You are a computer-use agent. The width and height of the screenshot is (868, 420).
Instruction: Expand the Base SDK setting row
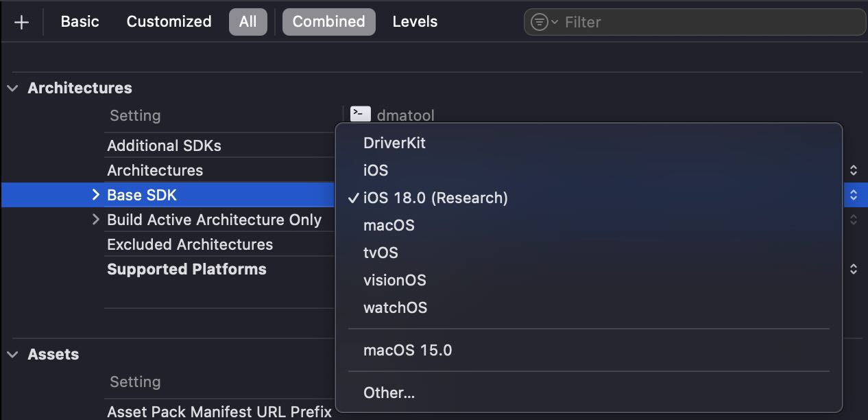[95, 195]
